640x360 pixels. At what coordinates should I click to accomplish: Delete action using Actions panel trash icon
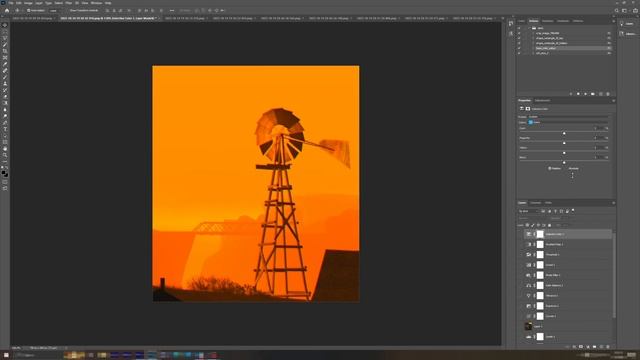[x=608, y=94]
